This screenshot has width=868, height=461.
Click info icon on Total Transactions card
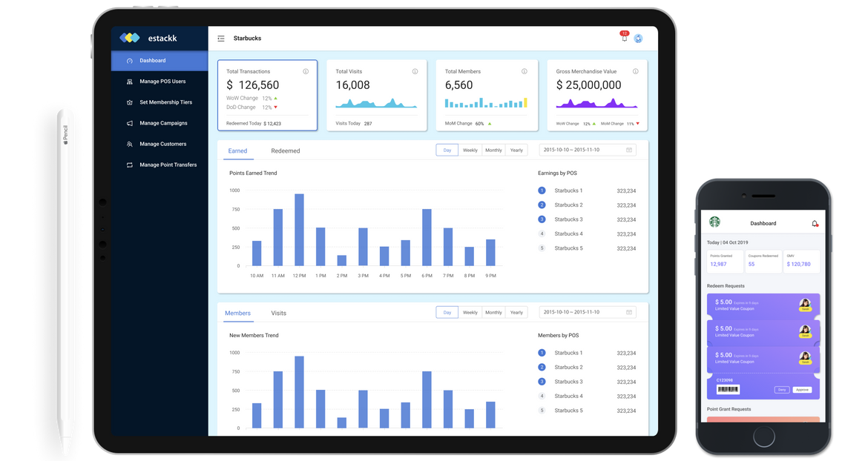pyautogui.click(x=306, y=72)
